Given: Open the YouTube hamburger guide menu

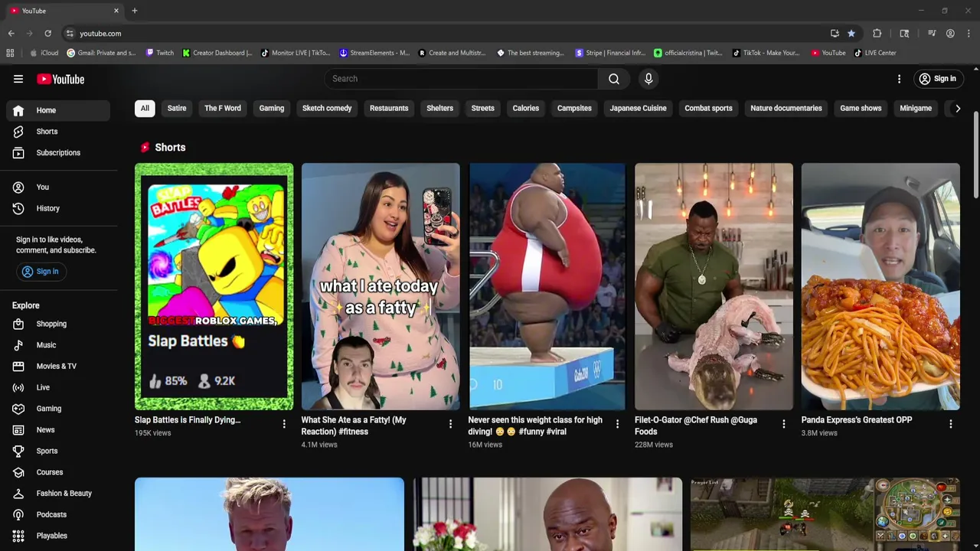Looking at the screenshot, I should pos(18,79).
